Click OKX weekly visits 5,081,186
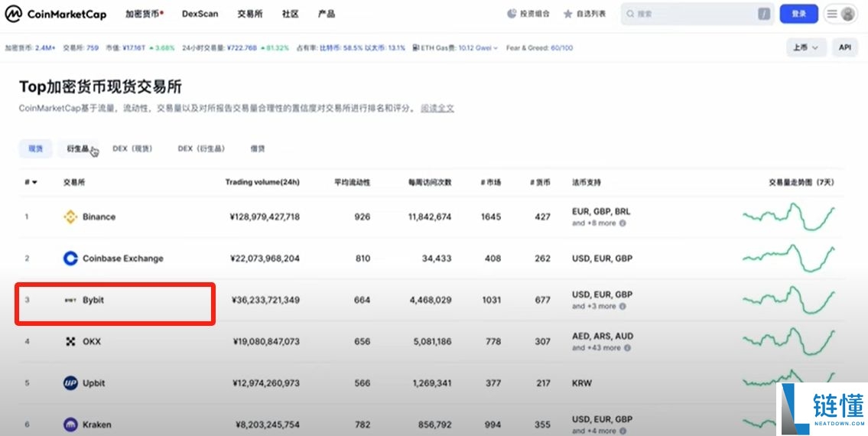868x436 pixels. coord(432,341)
